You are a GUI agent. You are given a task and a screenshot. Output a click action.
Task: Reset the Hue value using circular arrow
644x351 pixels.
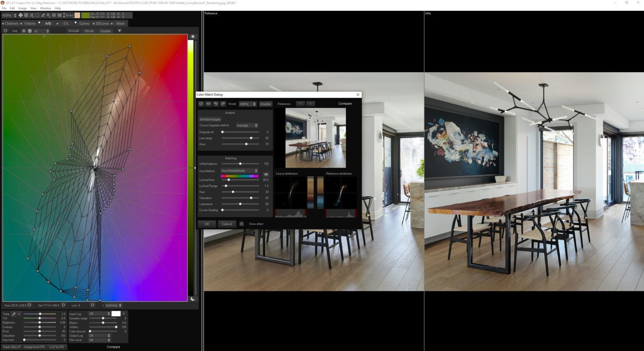[x=29, y=305]
